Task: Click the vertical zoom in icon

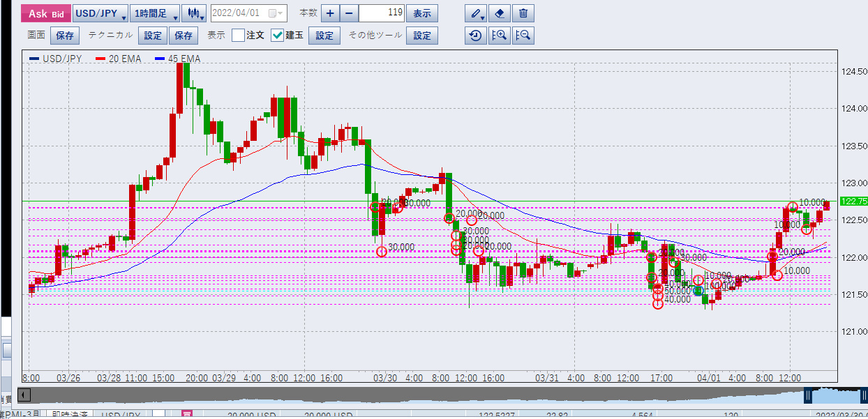Action: 500,36
